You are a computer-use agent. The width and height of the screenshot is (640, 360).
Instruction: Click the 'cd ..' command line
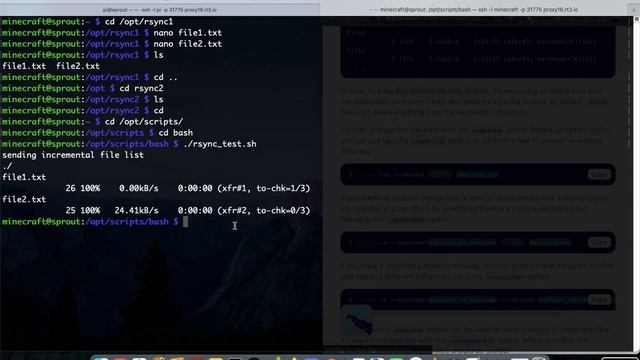165,77
